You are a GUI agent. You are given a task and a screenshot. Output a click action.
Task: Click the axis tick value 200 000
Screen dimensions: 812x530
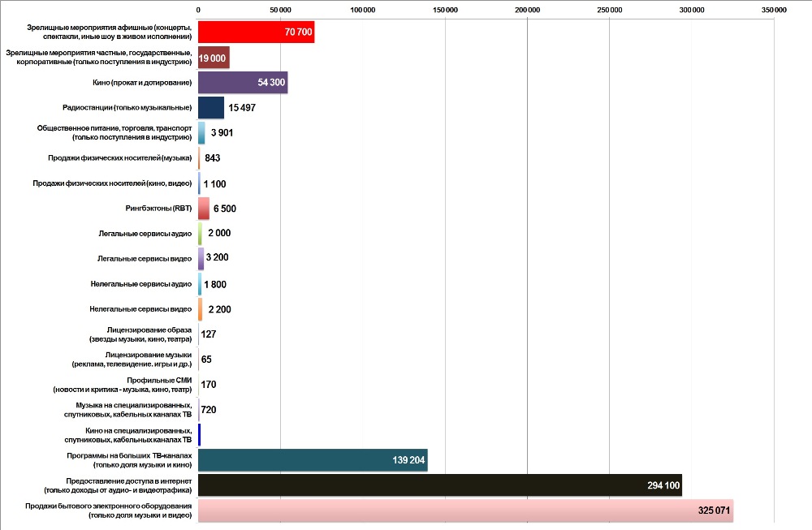pos(527,10)
